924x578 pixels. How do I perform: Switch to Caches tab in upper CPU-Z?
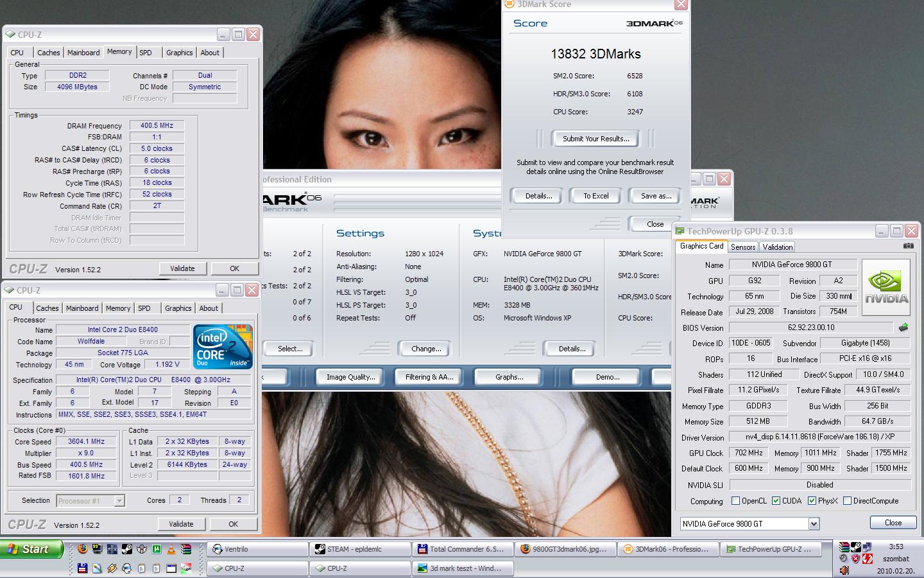point(48,53)
